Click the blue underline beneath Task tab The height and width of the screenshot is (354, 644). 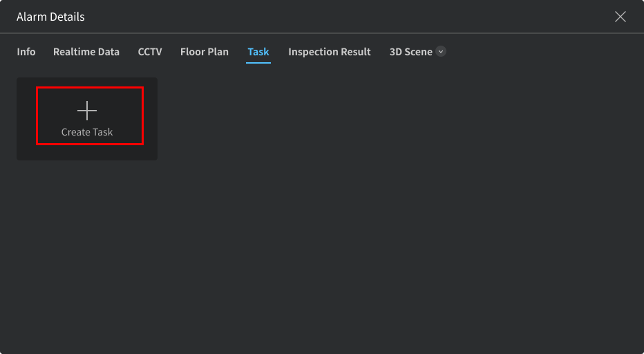[x=258, y=63]
